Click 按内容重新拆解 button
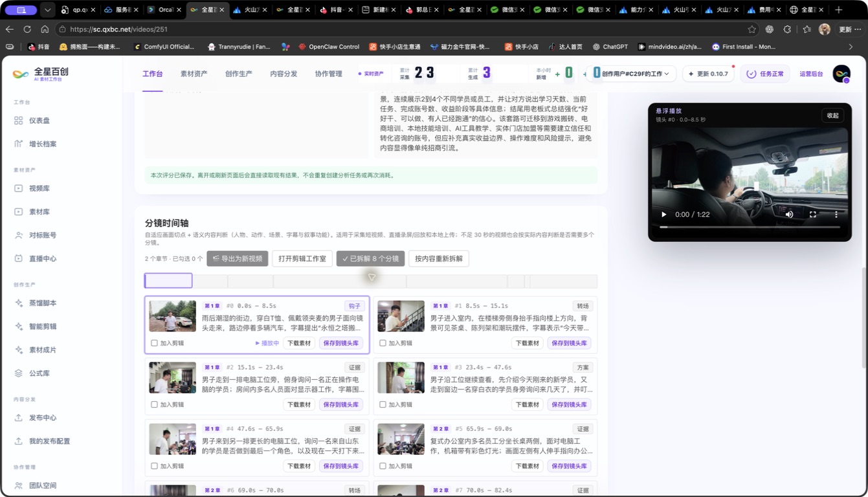Viewport: 868px width, 497px height. pos(439,259)
